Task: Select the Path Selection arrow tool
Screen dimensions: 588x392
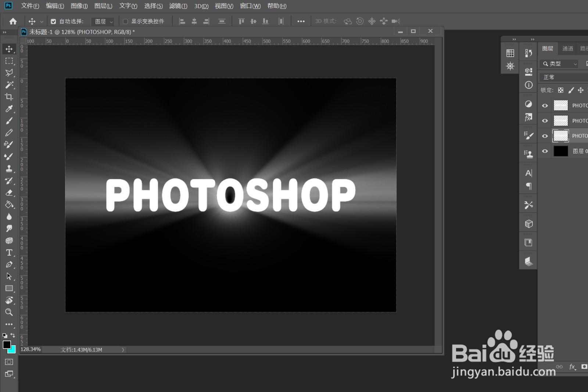Action: pyautogui.click(x=9, y=277)
